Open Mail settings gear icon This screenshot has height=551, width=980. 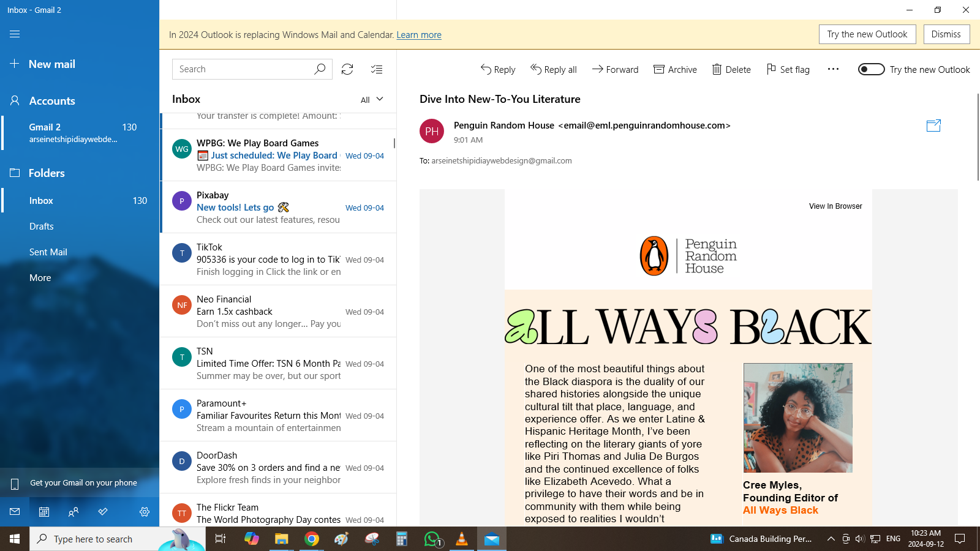[x=145, y=512]
